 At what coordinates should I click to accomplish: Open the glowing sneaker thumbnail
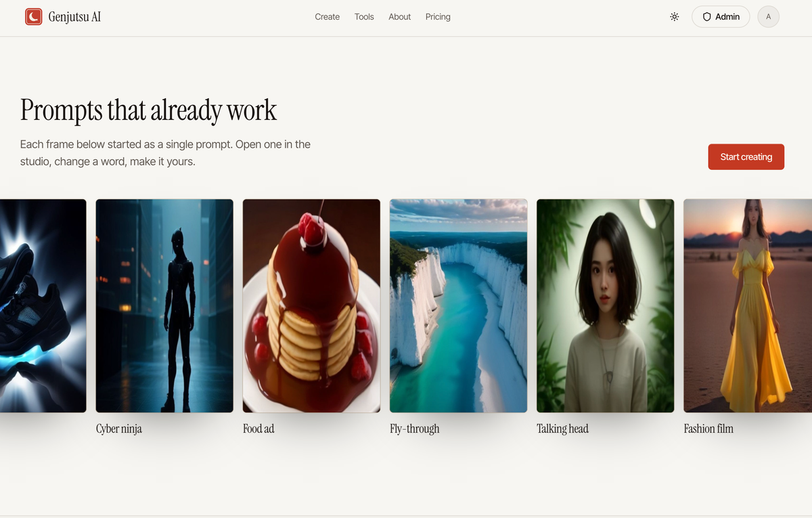43,305
